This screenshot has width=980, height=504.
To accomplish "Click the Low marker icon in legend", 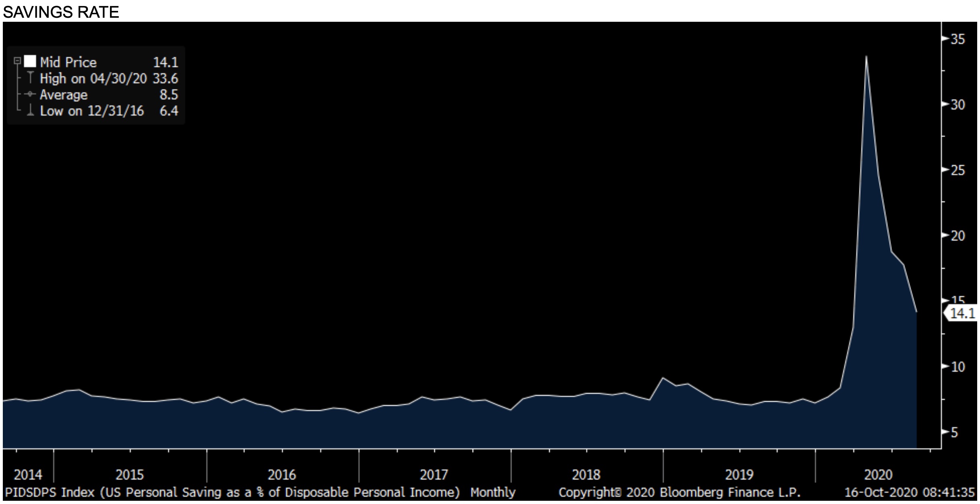I will coord(30,110).
